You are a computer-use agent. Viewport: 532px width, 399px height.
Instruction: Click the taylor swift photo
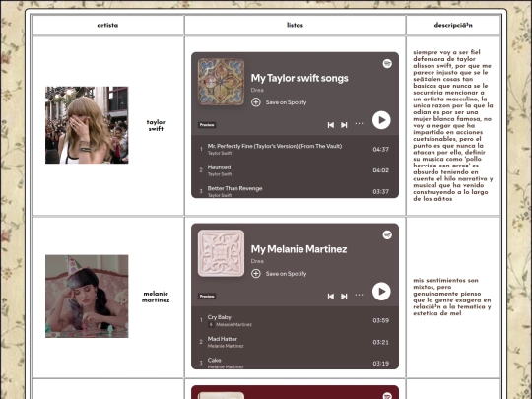coord(87,125)
